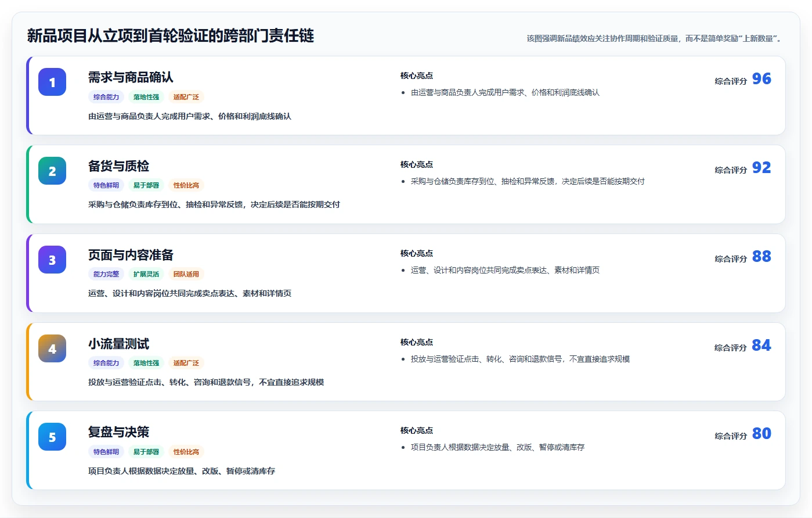Click the number 4 step badge
This screenshot has width=812, height=518.
click(52, 348)
